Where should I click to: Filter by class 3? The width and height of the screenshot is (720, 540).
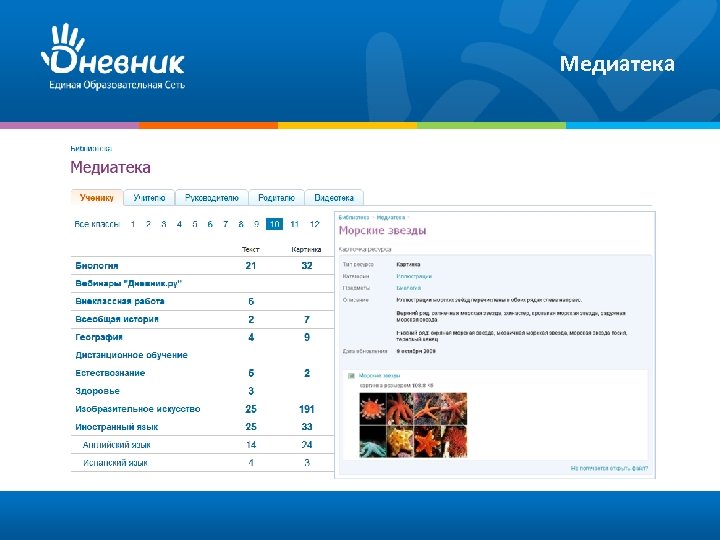(x=163, y=224)
